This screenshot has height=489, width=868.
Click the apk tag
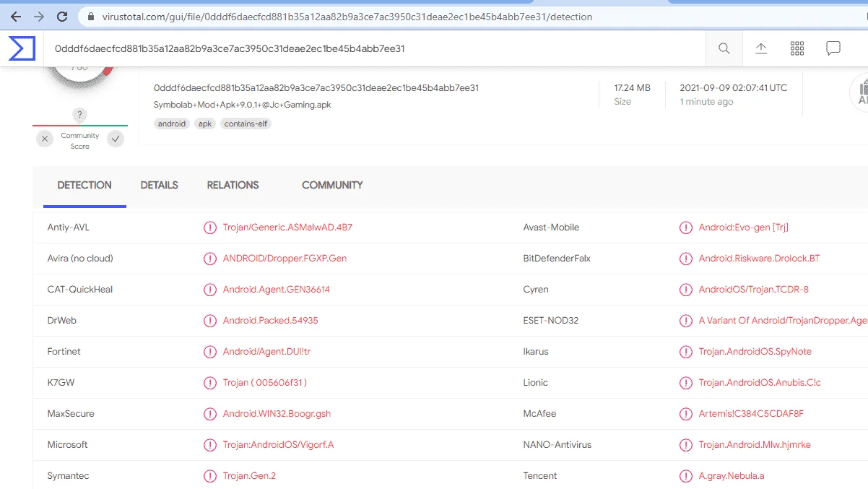pos(205,124)
